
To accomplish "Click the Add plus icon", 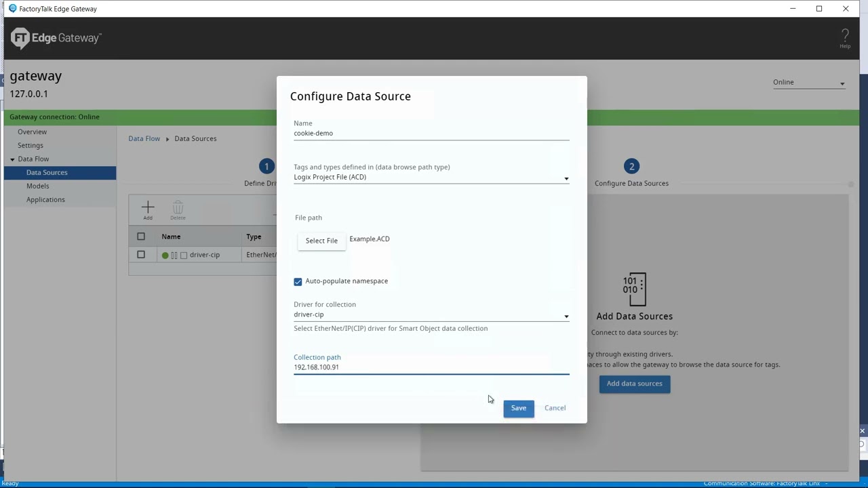I will [x=148, y=207].
